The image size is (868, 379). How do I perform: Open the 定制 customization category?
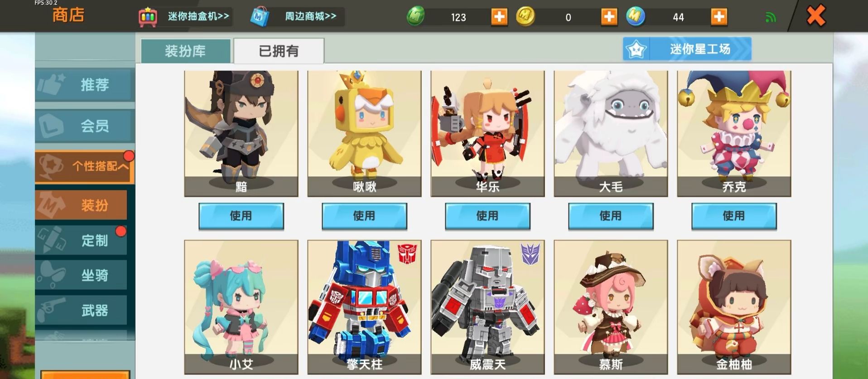pos(82,240)
